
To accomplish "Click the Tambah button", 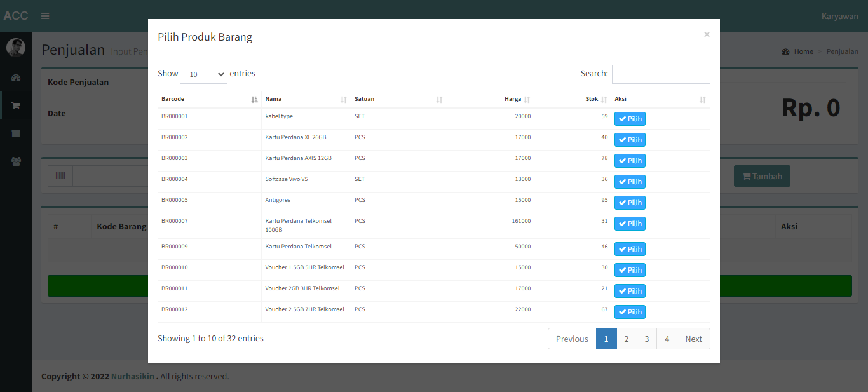I will (x=762, y=176).
